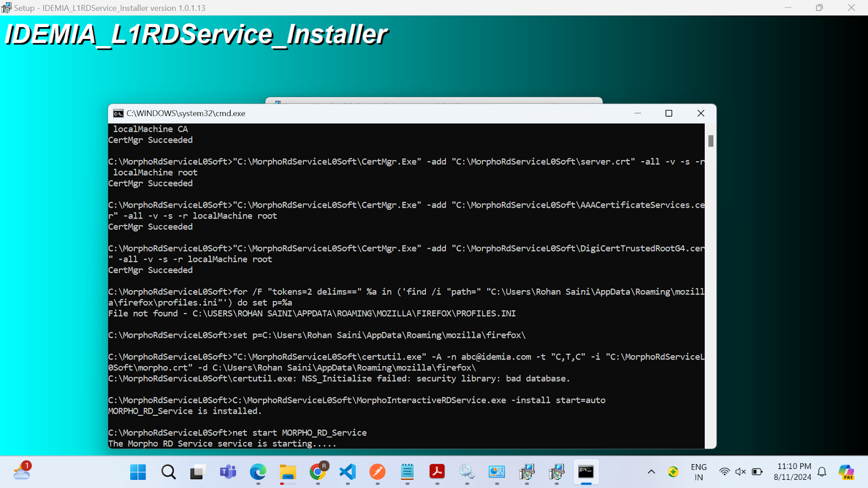868x488 pixels.
Task: Click the active Command Prompt taskbar icon
Action: 586,472
